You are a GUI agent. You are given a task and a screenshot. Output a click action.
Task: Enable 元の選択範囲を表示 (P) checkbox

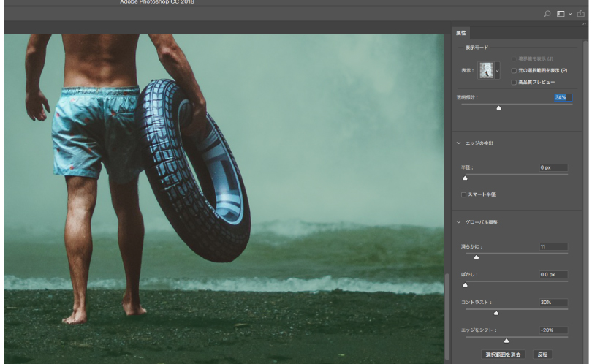click(514, 71)
